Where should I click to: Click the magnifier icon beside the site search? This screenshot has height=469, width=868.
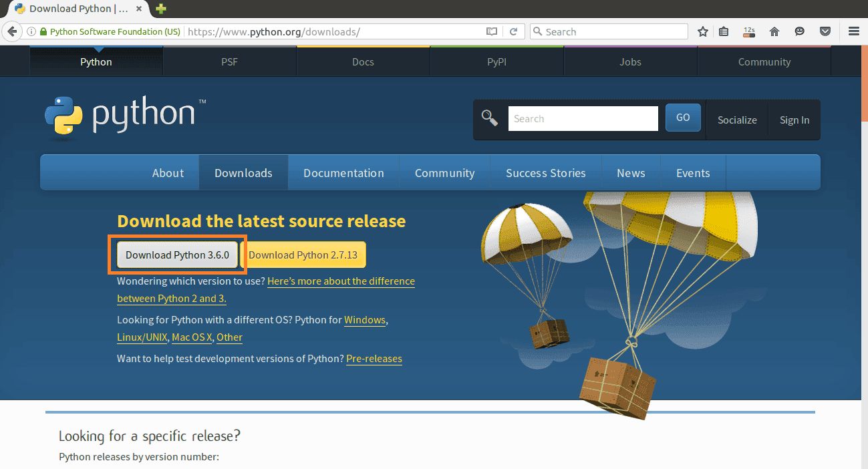pos(490,118)
